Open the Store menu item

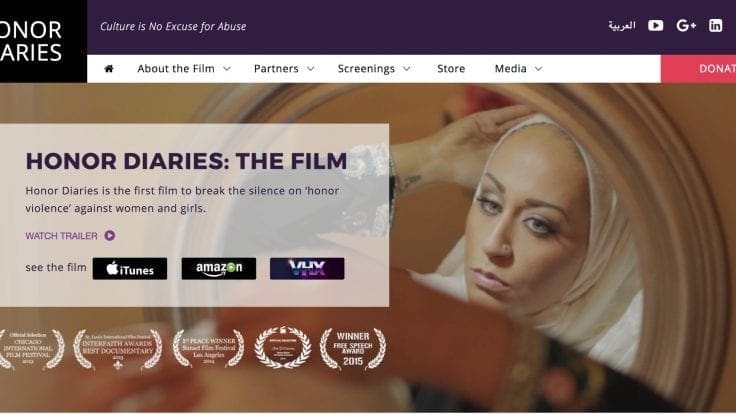coord(451,69)
